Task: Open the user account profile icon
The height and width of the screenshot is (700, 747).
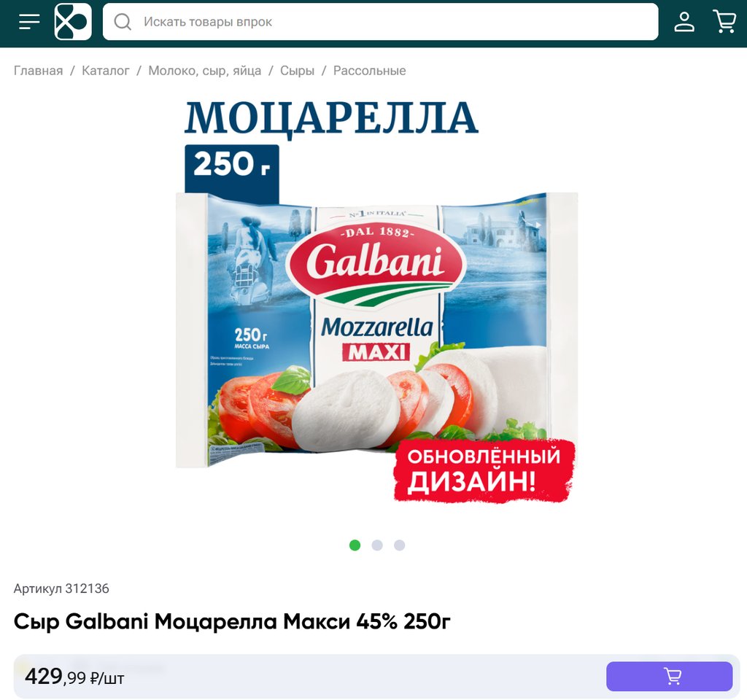Action: coord(684,21)
